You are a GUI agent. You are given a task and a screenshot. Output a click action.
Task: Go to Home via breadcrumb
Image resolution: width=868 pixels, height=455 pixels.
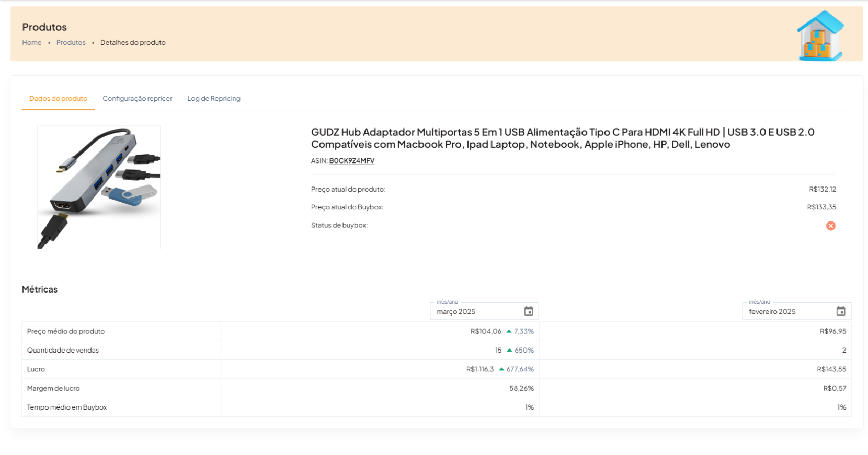pos(31,43)
